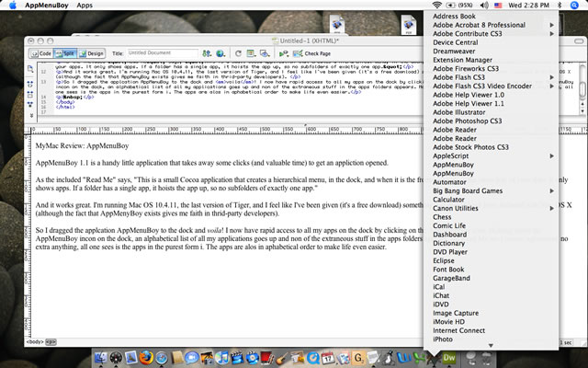This screenshot has height=368, width=588.
Task: Open the Apple menu
Action: coord(12,6)
